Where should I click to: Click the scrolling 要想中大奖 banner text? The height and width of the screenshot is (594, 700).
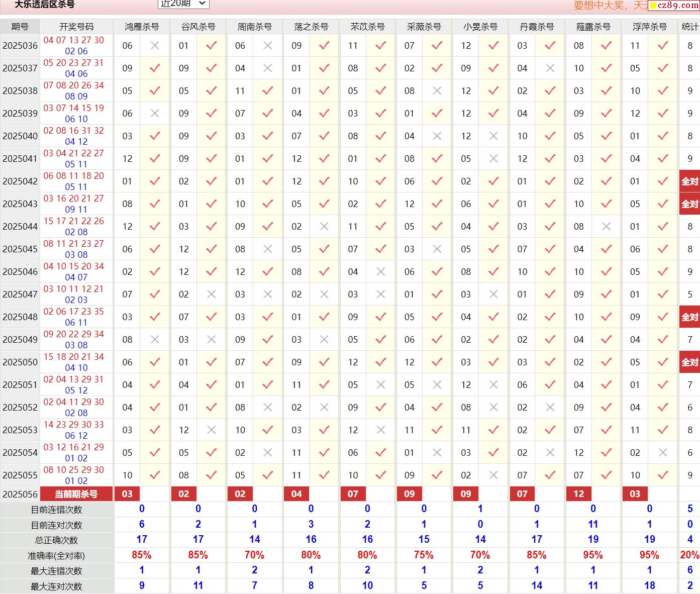(611, 5)
